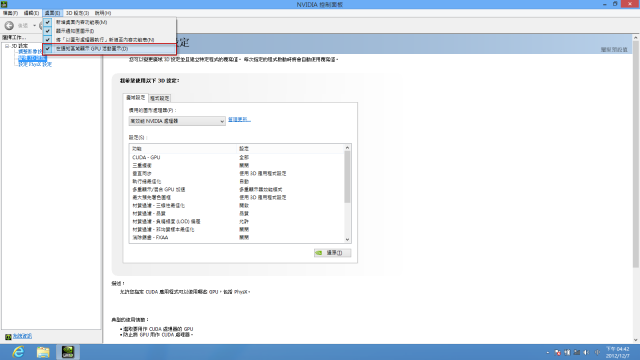Click the setting value of the FXAA row

[244, 237]
